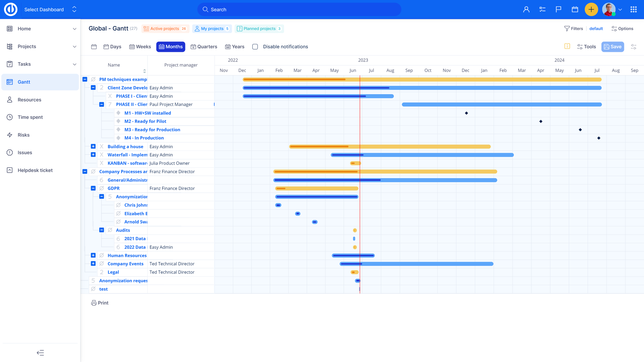644x362 pixels.
Task: Toggle the Active projects filter chip
Action: click(x=165, y=28)
